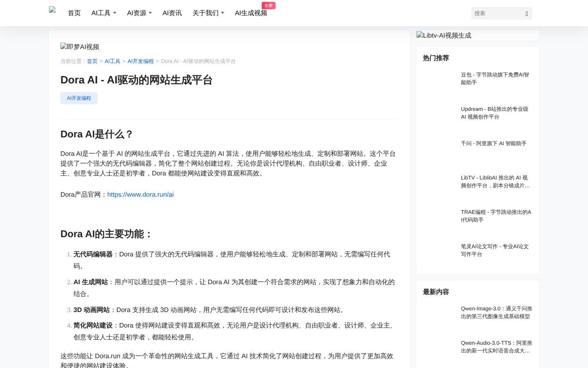
Task: Open the https://www.dora.run/ai link
Action: pos(140,195)
